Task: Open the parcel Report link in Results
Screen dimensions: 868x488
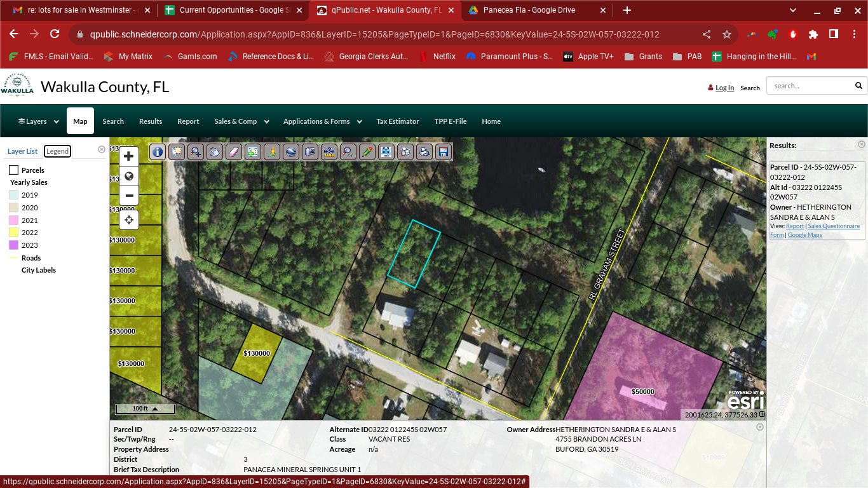Action: point(795,226)
